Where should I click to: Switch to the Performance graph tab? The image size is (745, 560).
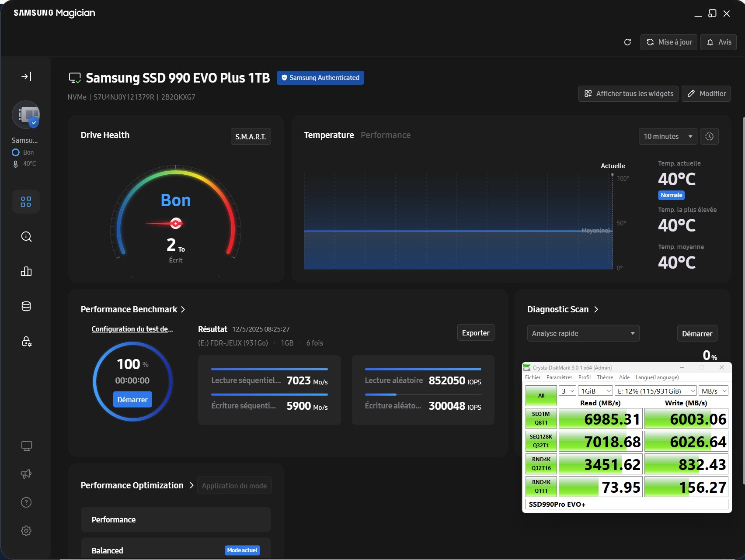[x=385, y=135]
